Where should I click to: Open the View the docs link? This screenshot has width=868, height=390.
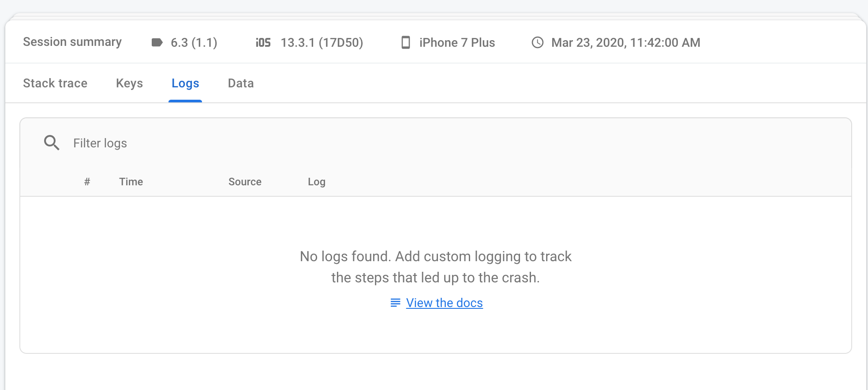coord(444,303)
